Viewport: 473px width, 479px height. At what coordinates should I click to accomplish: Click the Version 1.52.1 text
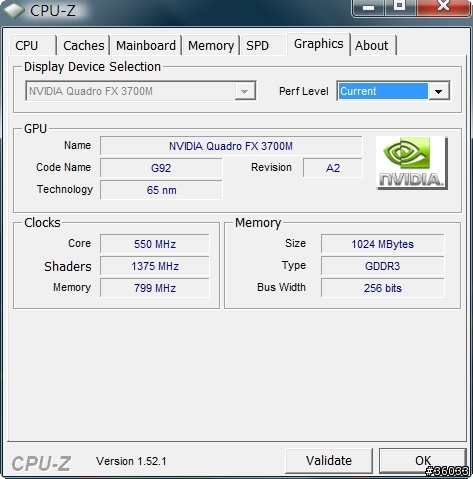click(x=131, y=461)
